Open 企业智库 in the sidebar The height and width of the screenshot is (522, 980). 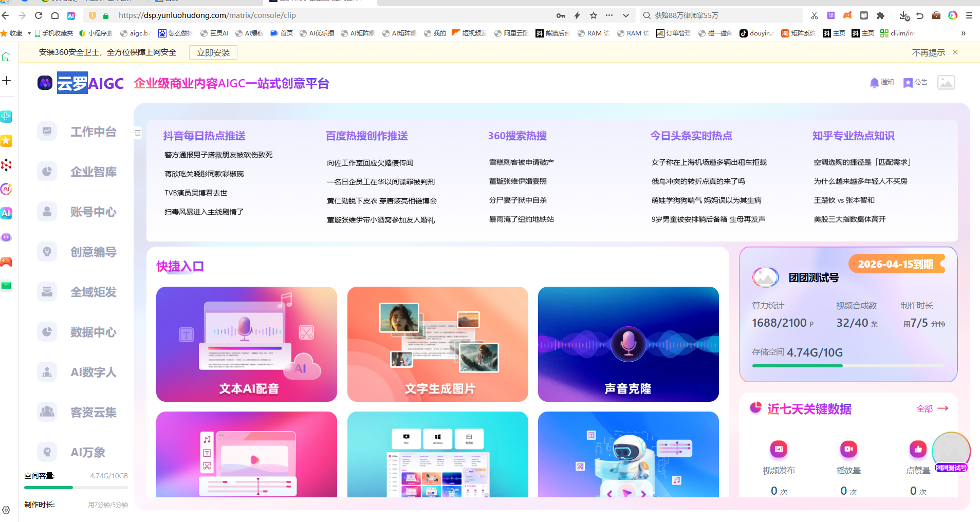click(x=47, y=172)
